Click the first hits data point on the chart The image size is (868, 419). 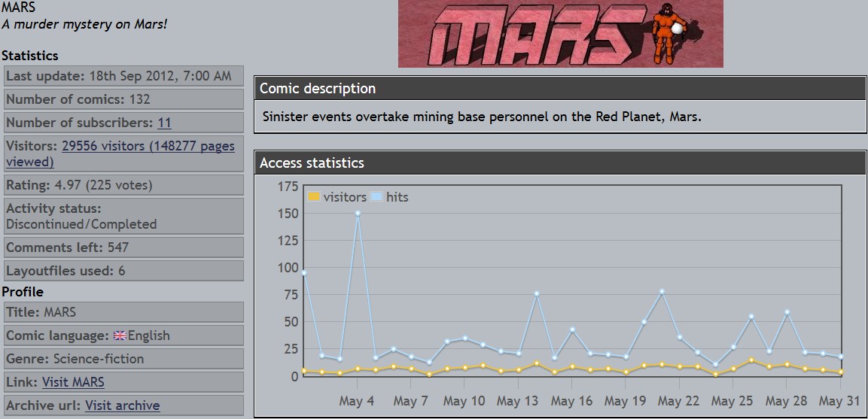(303, 273)
